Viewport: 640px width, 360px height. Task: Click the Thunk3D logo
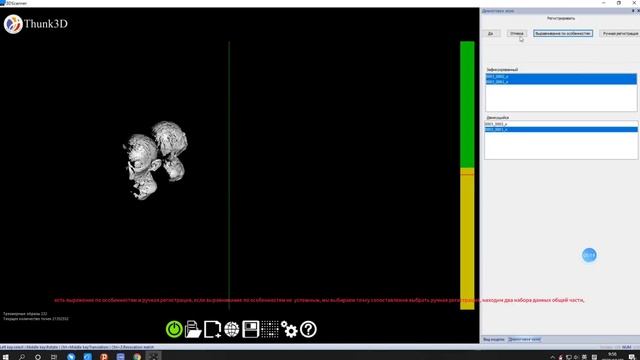[x=36, y=24]
